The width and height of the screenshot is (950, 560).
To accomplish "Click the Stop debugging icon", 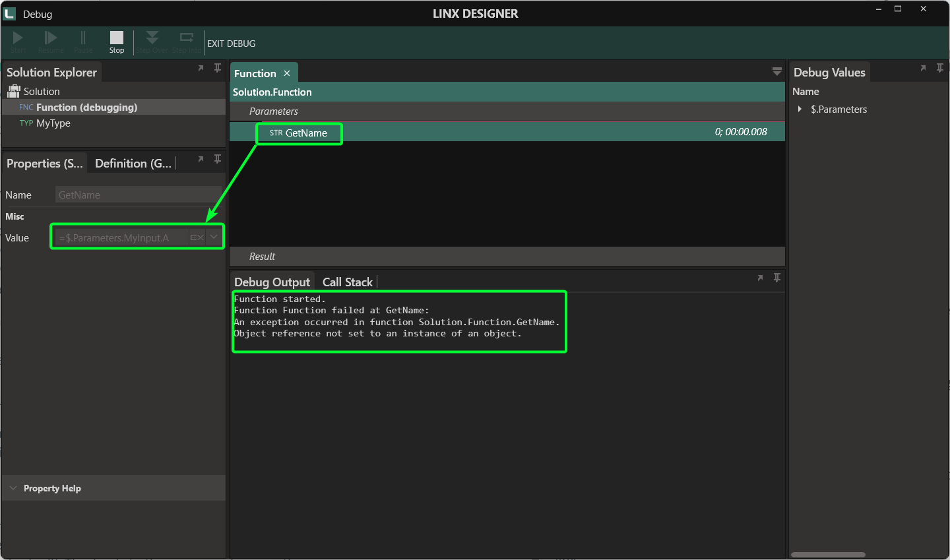I will click(117, 38).
